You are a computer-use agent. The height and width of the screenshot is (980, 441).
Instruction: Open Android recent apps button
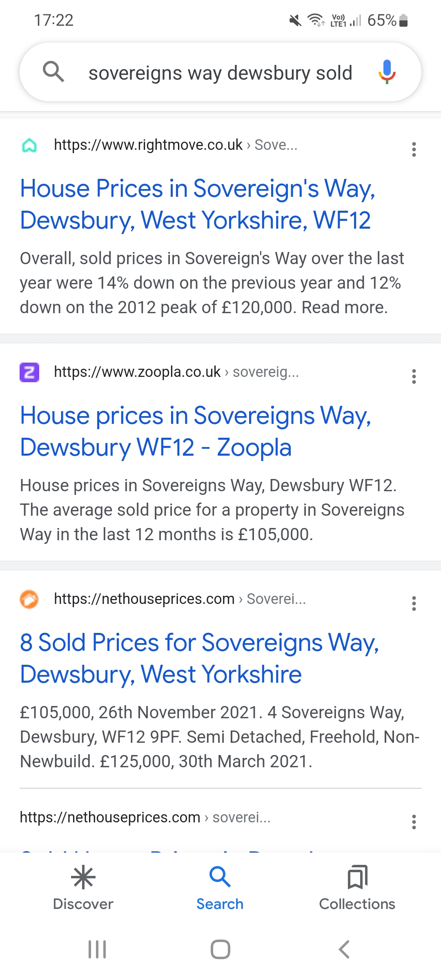(x=97, y=949)
